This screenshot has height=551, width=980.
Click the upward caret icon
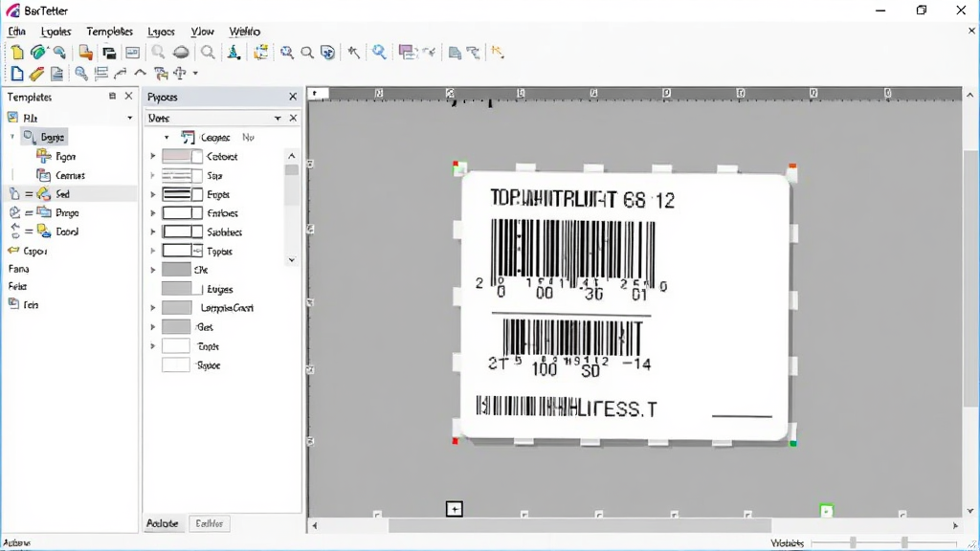140,73
